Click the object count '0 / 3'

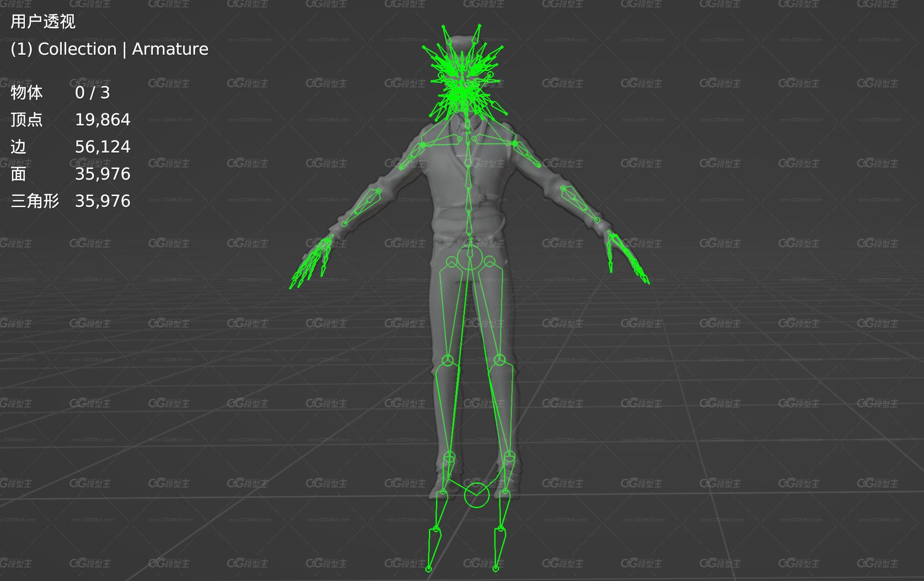click(92, 92)
